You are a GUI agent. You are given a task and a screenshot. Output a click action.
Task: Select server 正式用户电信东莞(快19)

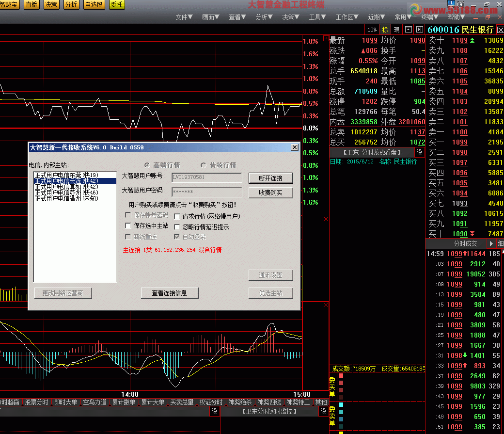[75, 175]
